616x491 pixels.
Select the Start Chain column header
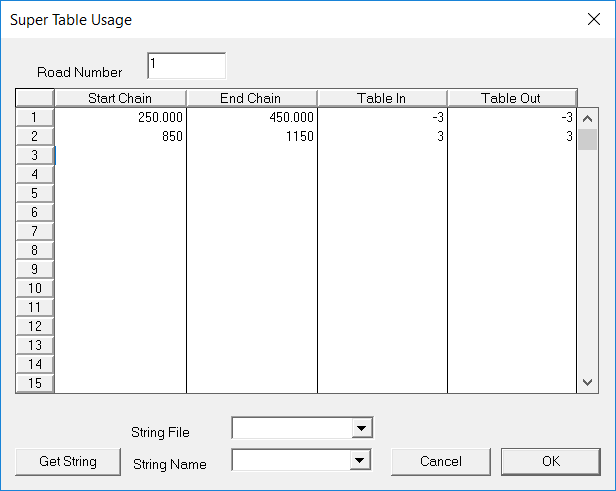click(x=120, y=98)
